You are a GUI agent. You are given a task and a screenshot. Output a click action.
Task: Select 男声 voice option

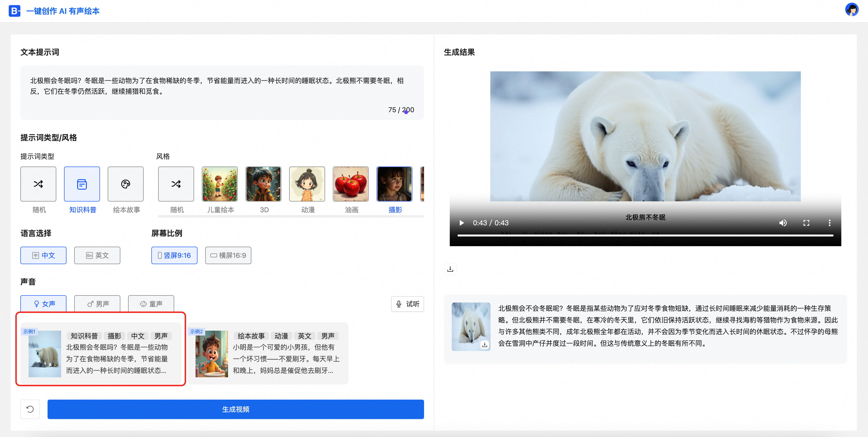pyautogui.click(x=97, y=303)
